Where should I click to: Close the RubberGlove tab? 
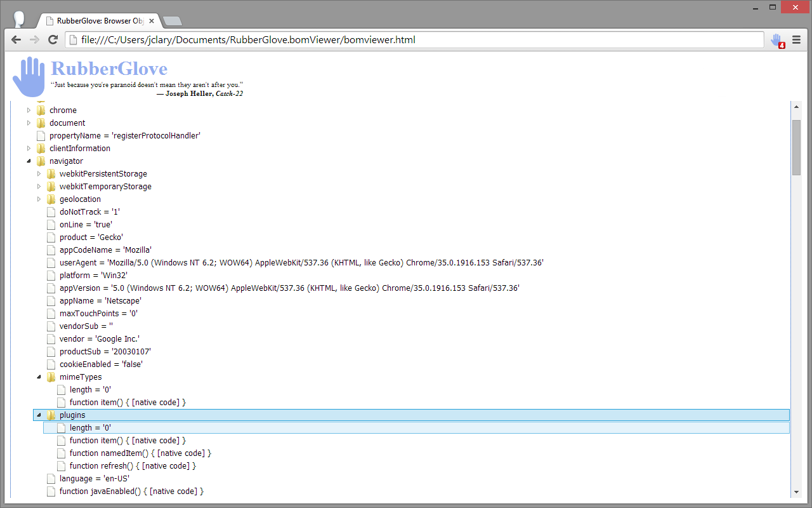click(x=152, y=21)
